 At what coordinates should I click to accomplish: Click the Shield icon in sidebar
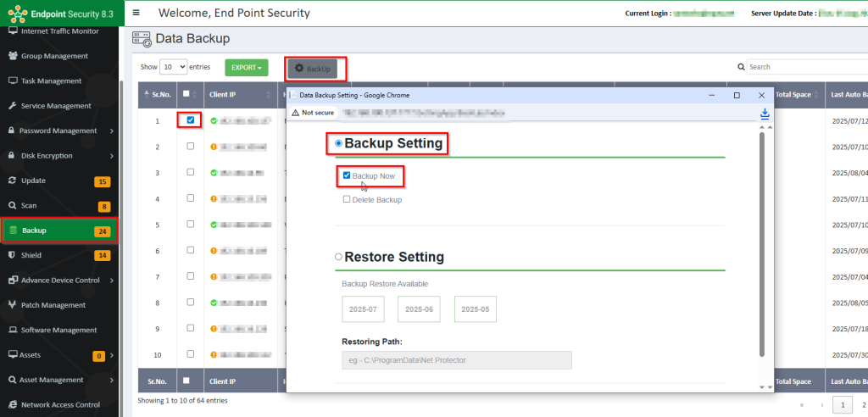click(x=12, y=255)
